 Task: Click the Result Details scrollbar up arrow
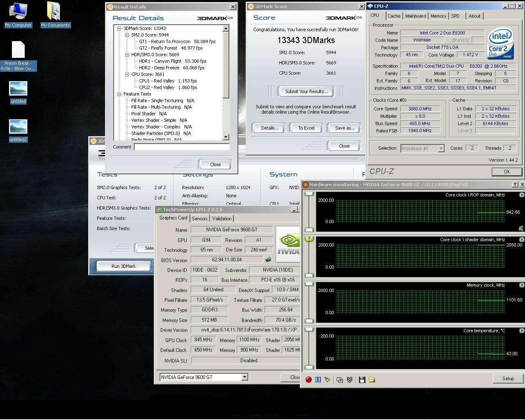226,28
